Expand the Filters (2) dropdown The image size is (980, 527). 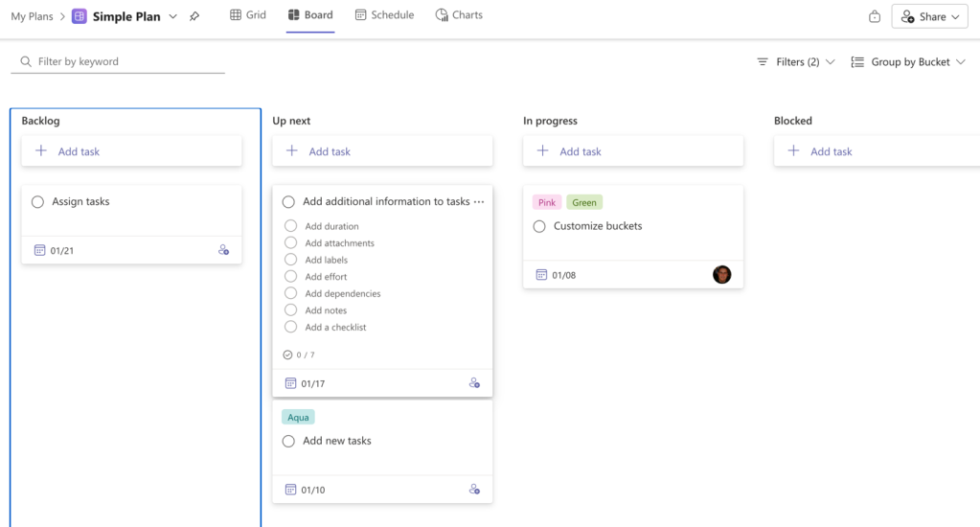[795, 62]
